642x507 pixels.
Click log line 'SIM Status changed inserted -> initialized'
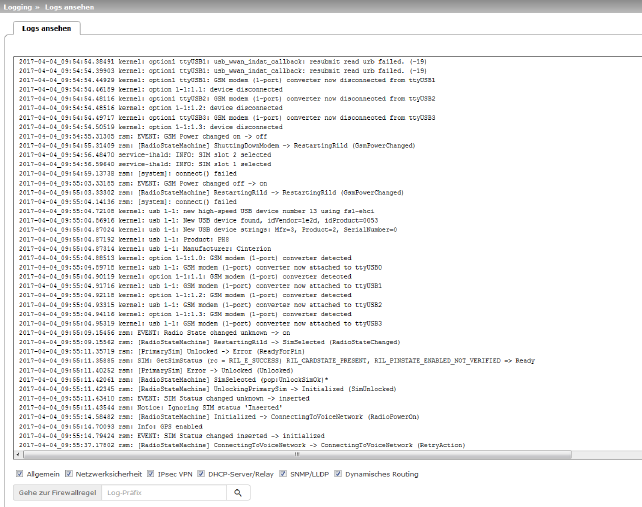pos(172,436)
